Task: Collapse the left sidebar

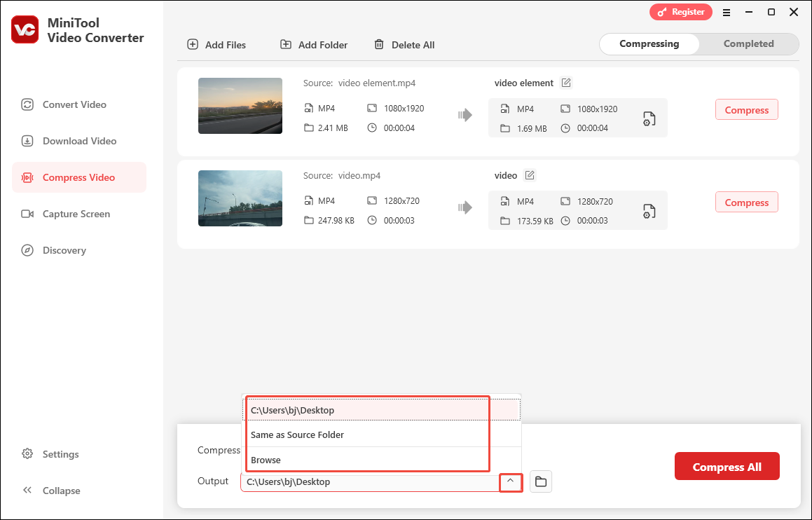Action: tap(52, 490)
